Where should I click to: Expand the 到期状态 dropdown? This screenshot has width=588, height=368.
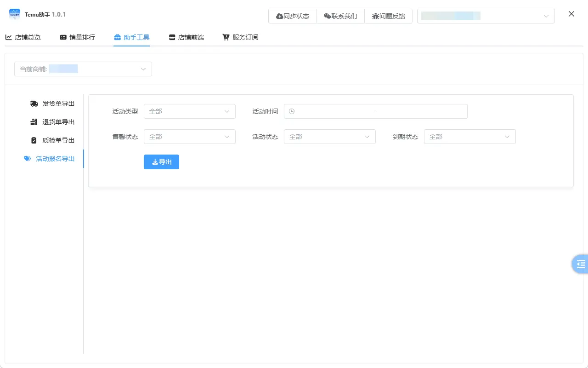pos(469,136)
